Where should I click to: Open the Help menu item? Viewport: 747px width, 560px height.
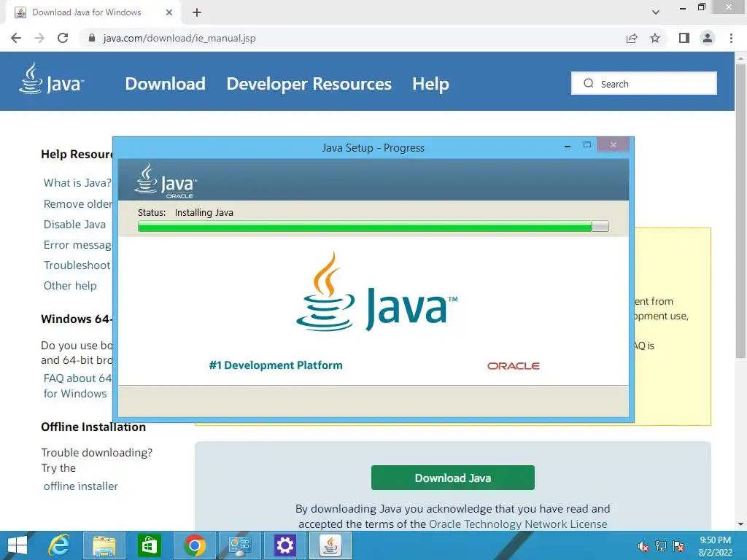point(430,84)
